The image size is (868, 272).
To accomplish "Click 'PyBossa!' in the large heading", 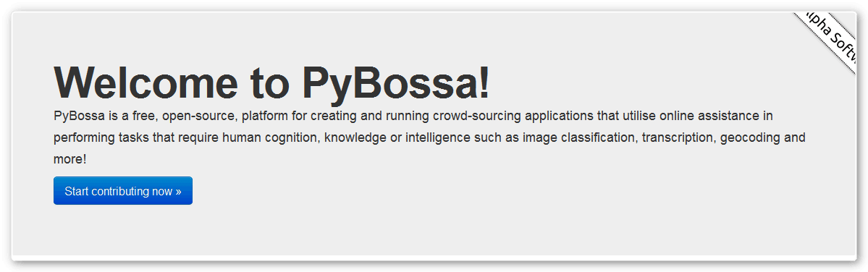I will click(397, 83).
